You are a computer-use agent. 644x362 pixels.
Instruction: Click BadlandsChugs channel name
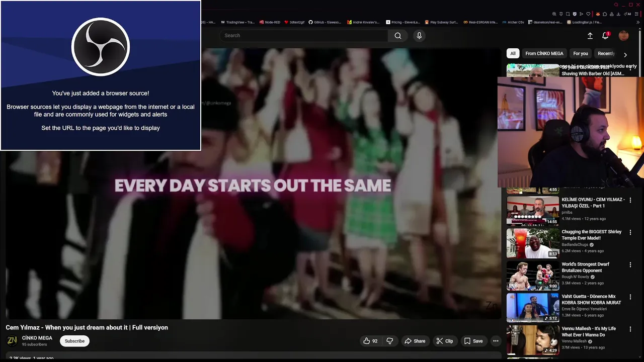(575, 245)
